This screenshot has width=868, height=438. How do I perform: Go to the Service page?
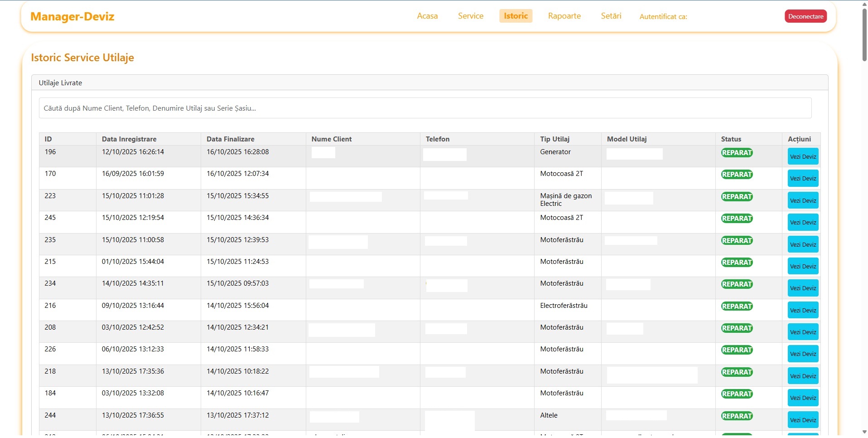[470, 16]
